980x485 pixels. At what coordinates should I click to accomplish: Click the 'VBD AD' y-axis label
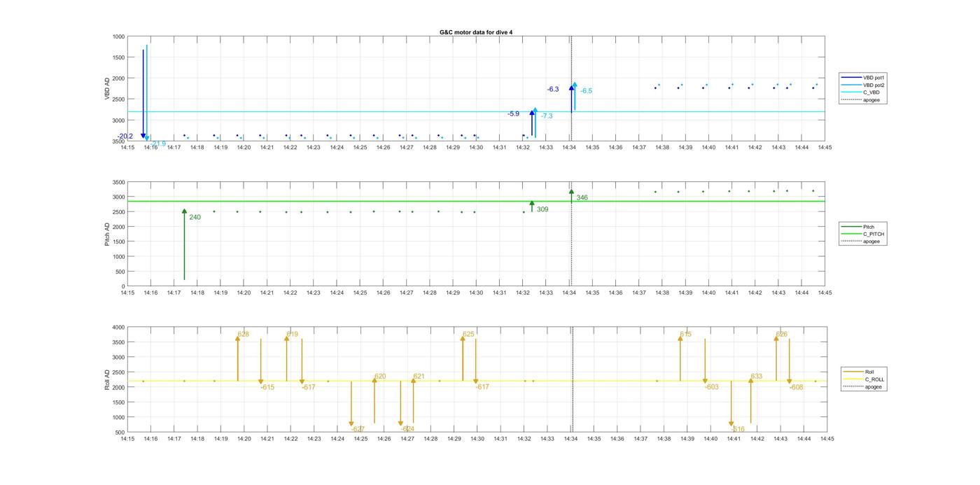[108, 89]
